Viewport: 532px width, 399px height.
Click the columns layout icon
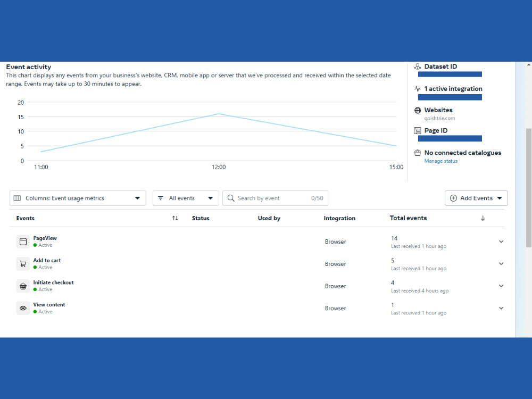pos(17,198)
